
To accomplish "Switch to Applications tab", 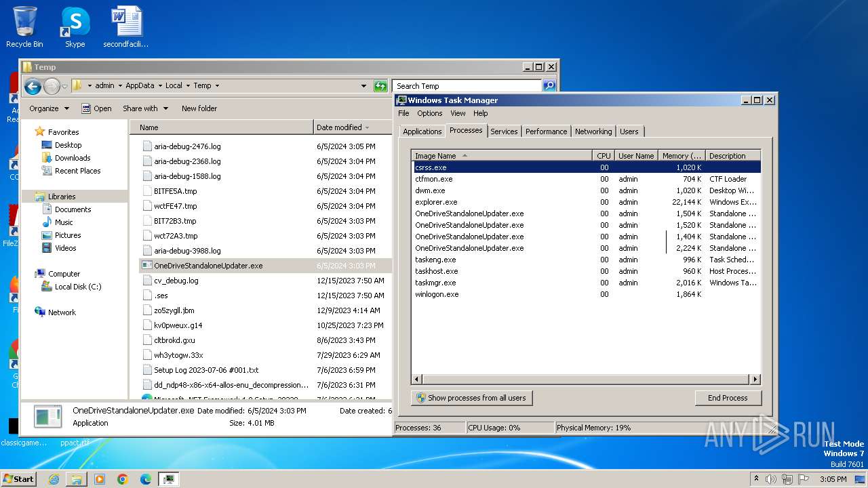I will click(422, 131).
